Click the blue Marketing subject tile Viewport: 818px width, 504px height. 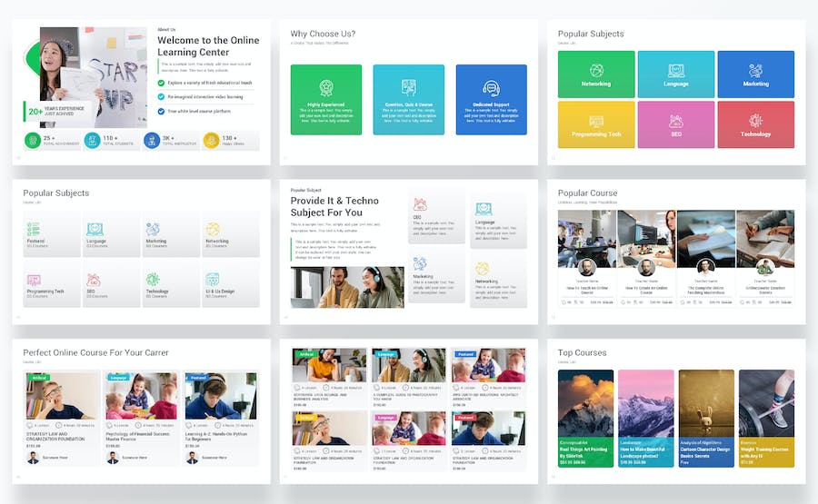click(x=755, y=74)
